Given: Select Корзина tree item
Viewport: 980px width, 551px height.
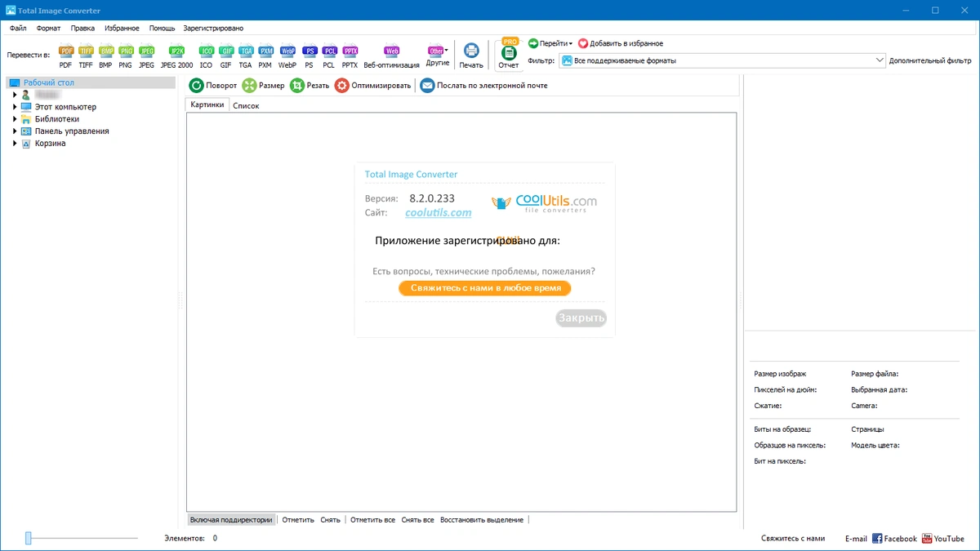Looking at the screenshot, I should (x=50, y=144).
